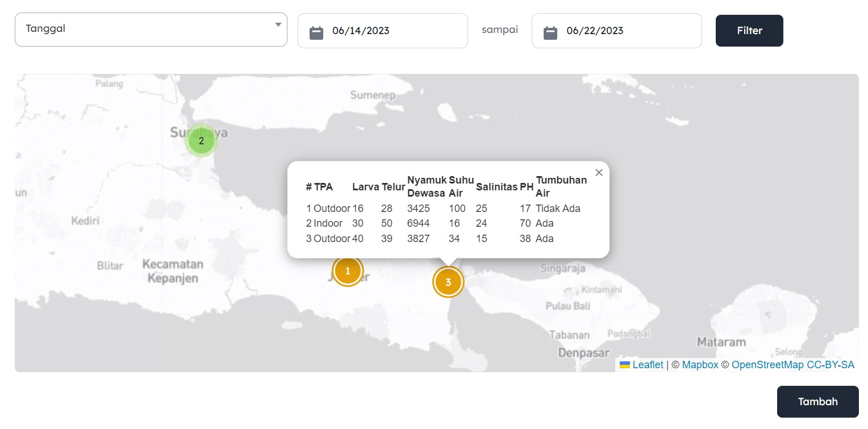
Task: Click the PH column header
Action: pyautogui.click(x=526, y=187)
